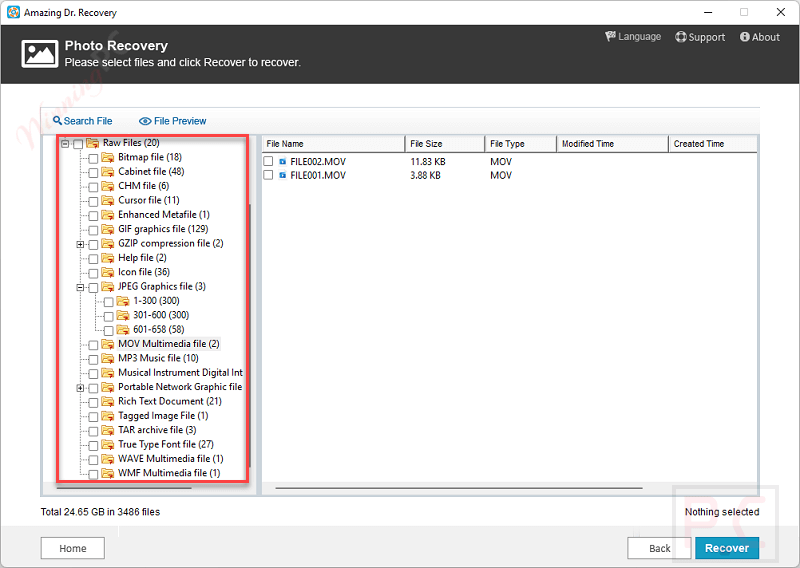
Task: Click the Search File magnifier icon
Action: click(x=57, y=121)
